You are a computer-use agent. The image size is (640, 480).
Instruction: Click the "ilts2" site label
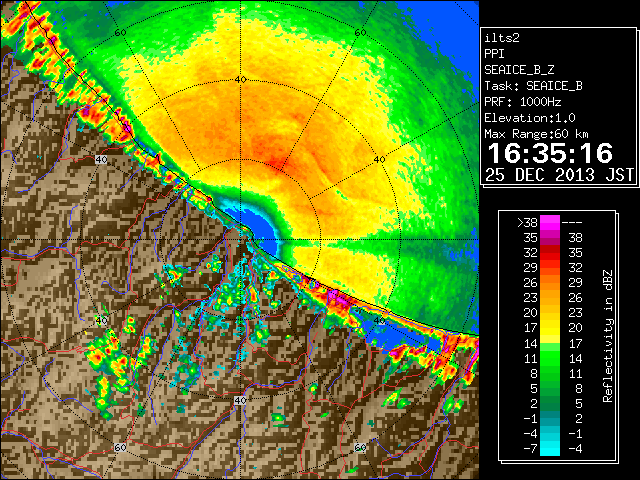click(x=502, y=38)
